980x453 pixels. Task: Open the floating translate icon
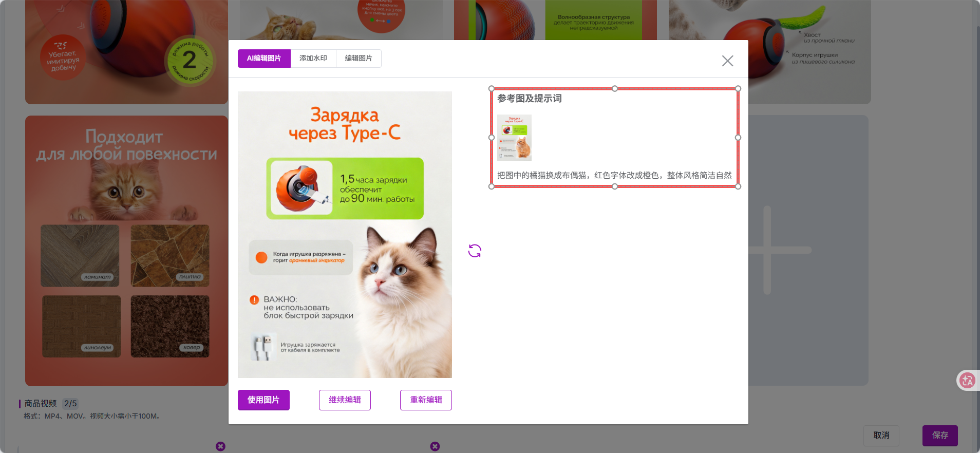967,381
